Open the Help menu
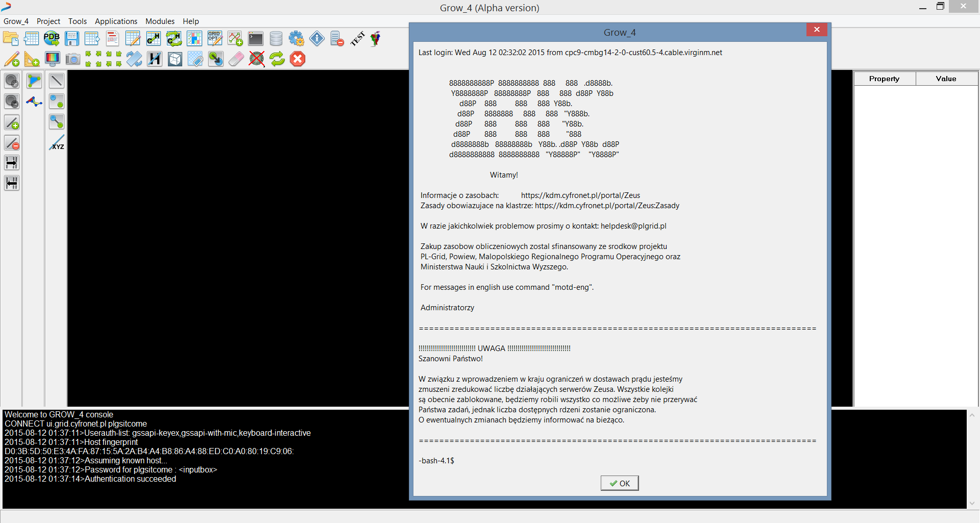 click(191, 21)
